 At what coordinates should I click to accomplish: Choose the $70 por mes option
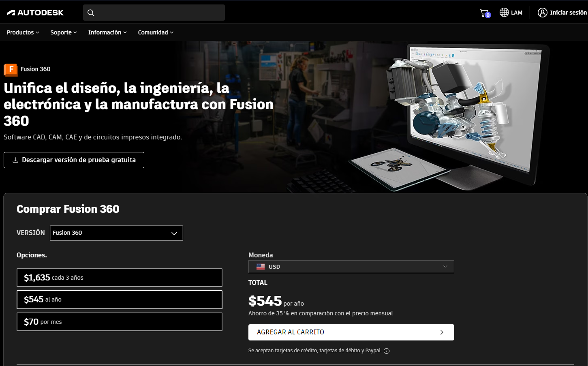click(120, 322)
